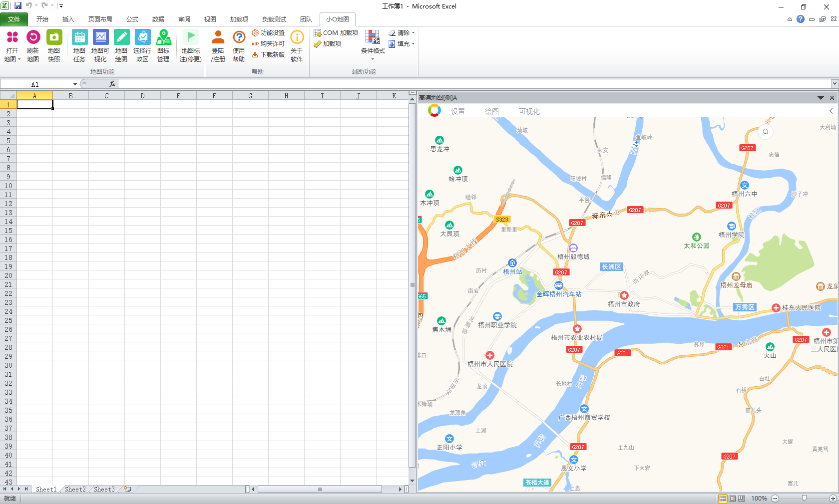The width and height of the screenshot is (839, 504).
Task: Click the fx insert function icon
Action: coord(112,84)
